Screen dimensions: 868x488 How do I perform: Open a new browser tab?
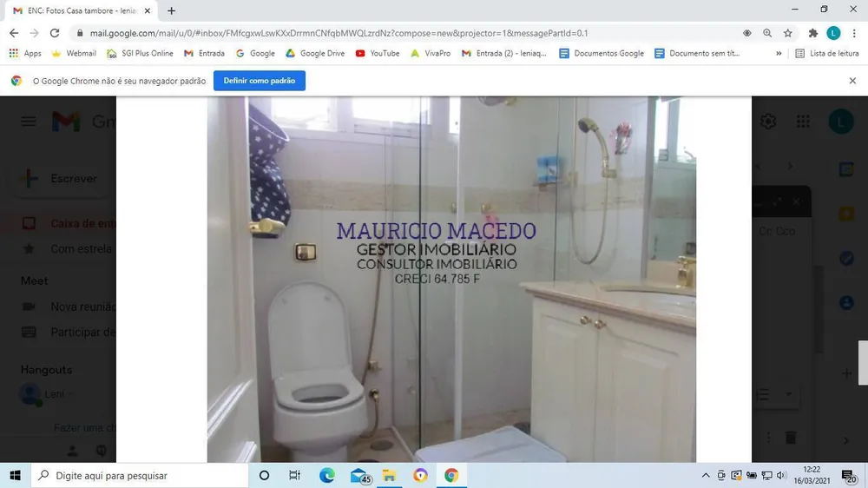coord(172,10)
